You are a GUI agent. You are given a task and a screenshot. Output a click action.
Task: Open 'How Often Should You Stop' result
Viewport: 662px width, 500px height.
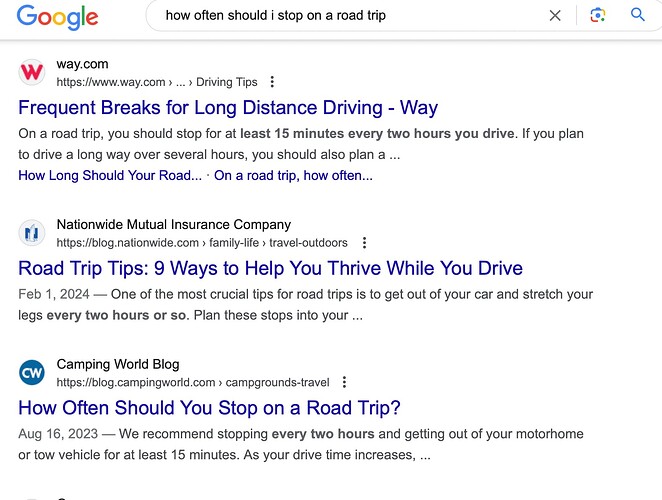pos(209,408)
